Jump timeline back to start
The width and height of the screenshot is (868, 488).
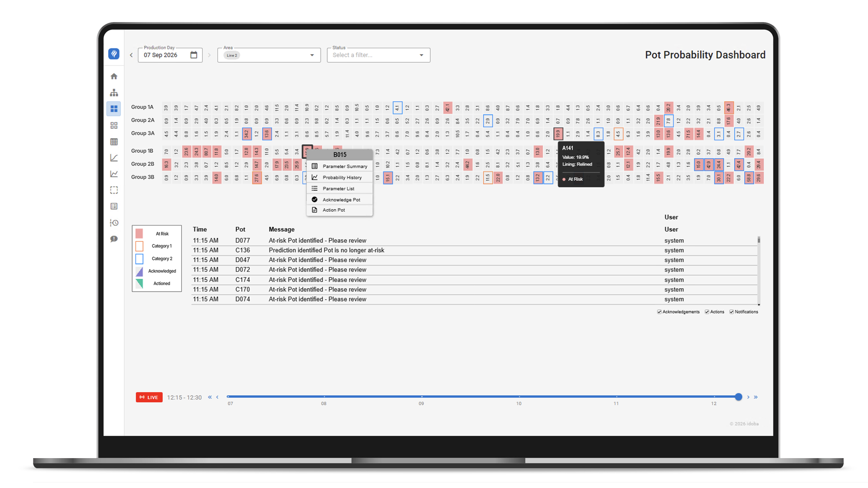[x=210, y=397]
